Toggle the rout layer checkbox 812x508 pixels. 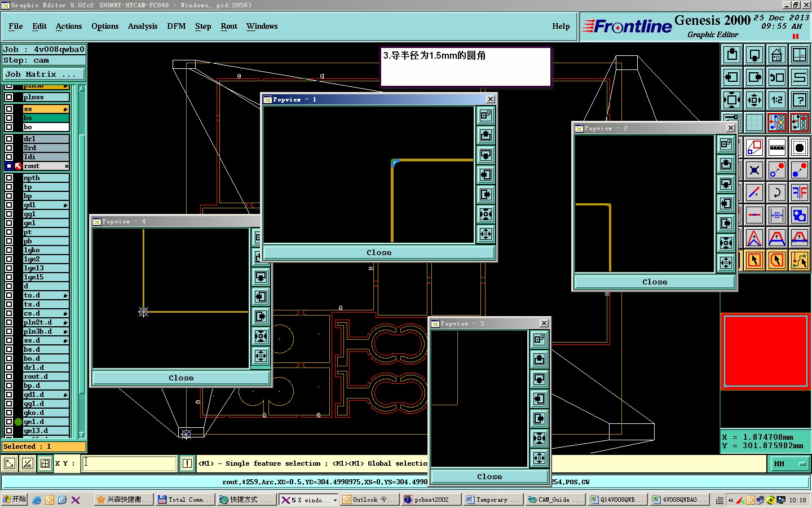click(x=9, y=166)
